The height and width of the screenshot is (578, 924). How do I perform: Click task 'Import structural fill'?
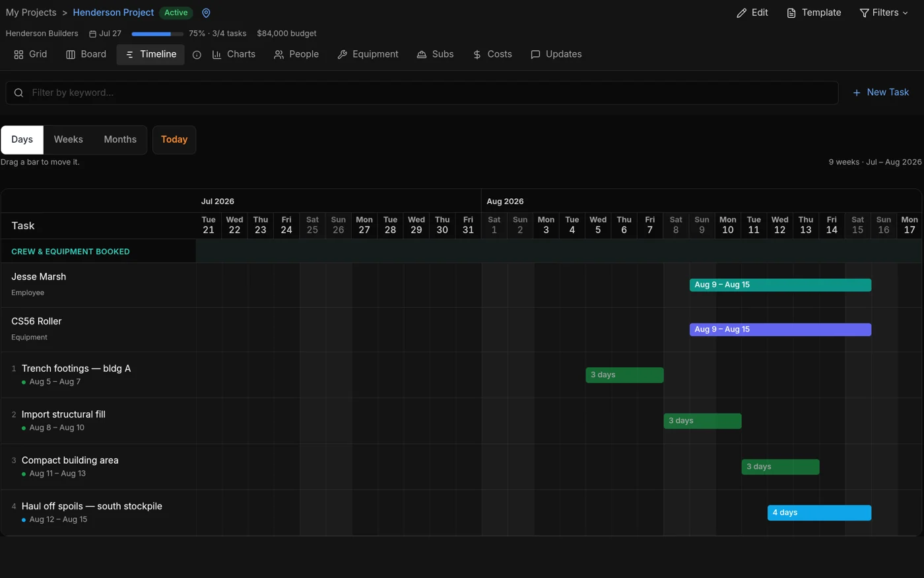63,414
